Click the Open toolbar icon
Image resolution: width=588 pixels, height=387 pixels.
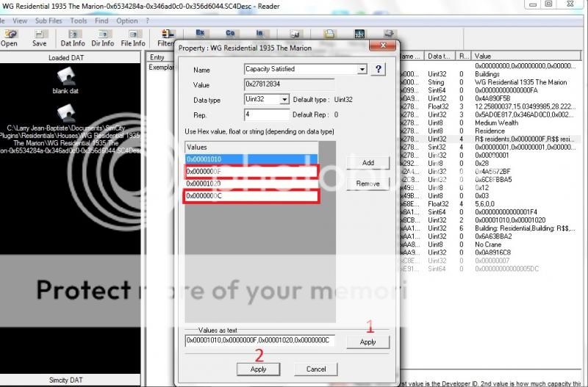[9, 38]
